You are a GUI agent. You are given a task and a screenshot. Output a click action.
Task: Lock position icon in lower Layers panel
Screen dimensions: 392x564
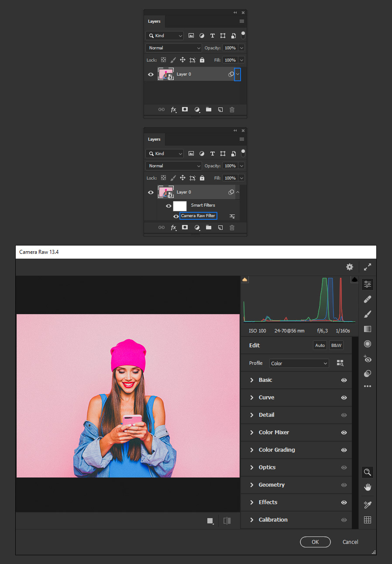pyautogui.click(x=182, y=178)
